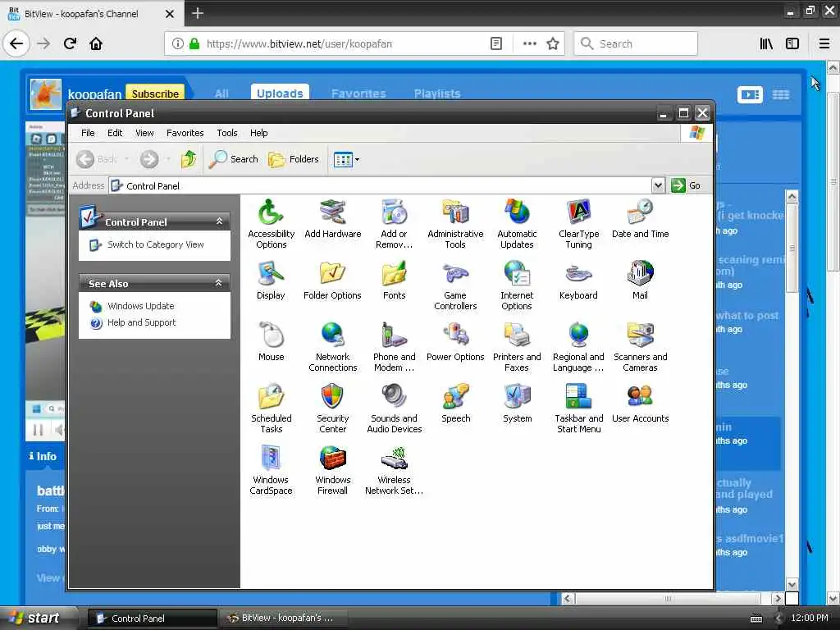Image resolution: width=840 pixels, height=630 pixels.
Task: Open Game Controllers
Action: coord(455,285)
